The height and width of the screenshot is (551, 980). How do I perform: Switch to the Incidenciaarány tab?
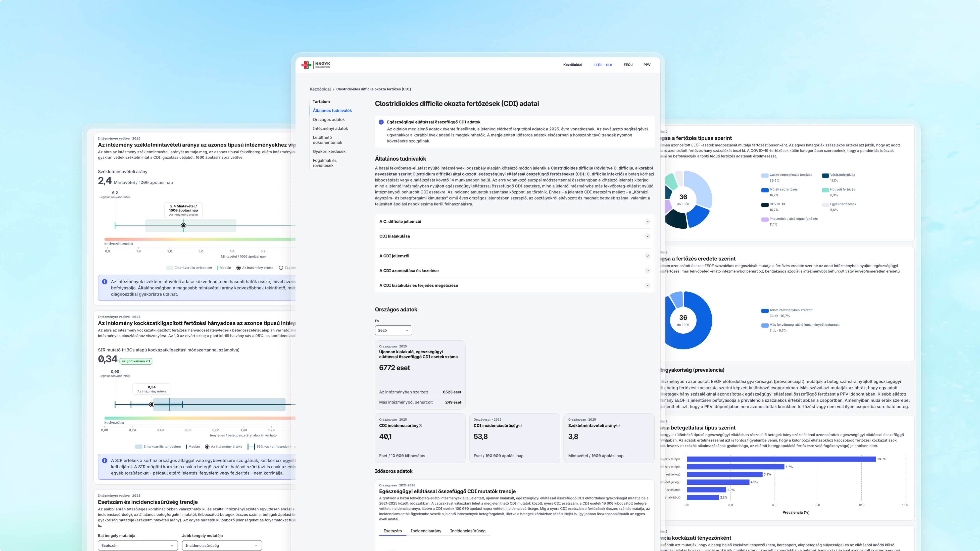(x=426, y=531)
